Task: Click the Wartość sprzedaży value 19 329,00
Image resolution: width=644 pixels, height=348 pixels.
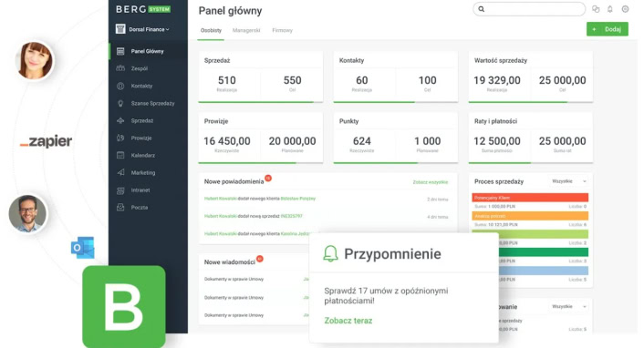Action: [497, 80]
